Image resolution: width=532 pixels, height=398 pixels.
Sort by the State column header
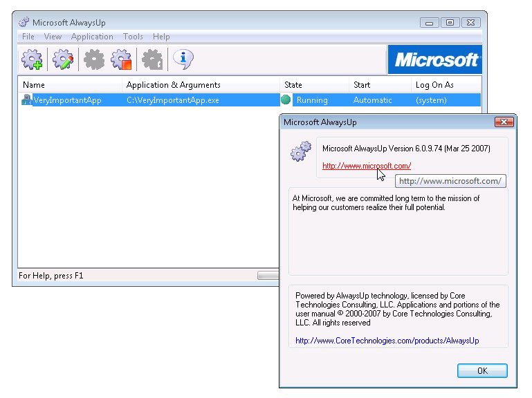315,85
